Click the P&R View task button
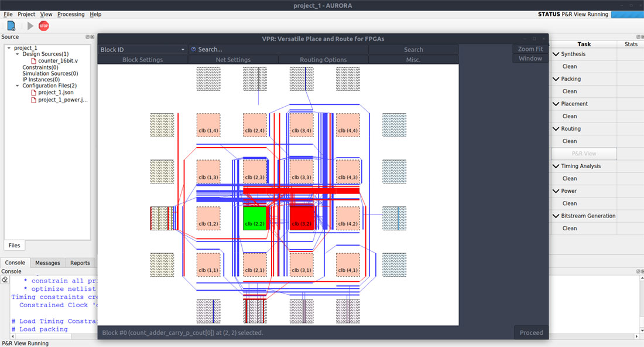 pyautogui.click(x=584, y=154)
